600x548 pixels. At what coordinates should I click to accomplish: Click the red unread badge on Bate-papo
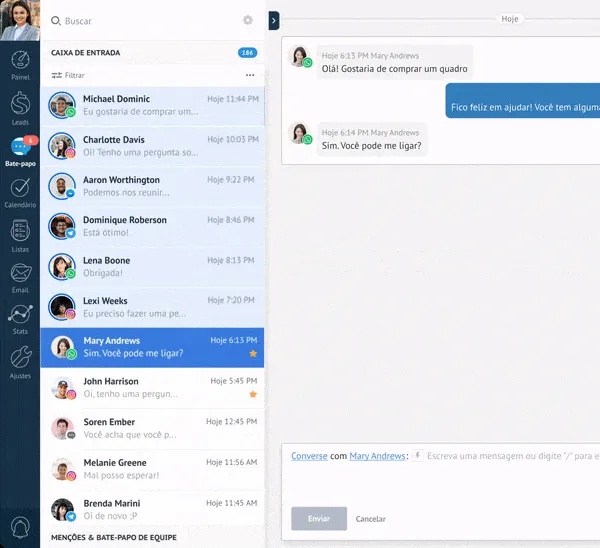31,140
